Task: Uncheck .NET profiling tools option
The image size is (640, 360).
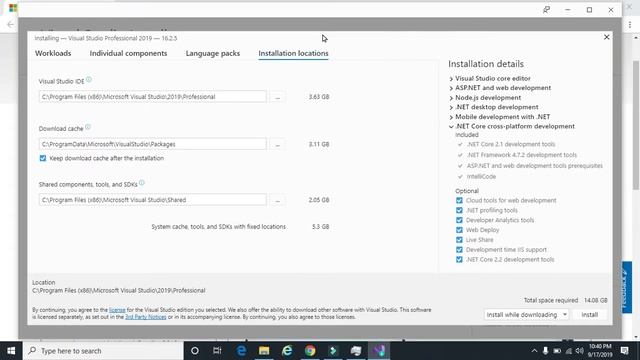Action: pyautogui.click(x=459, y=210)
